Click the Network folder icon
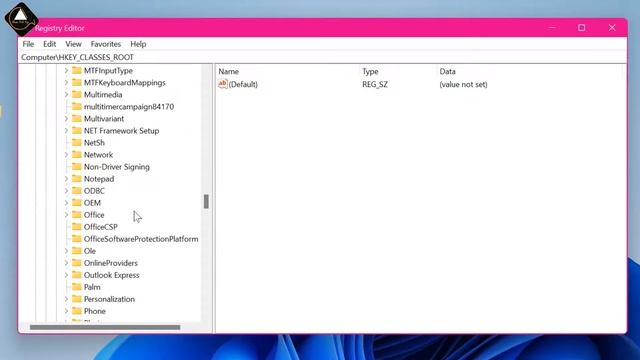Viewport: 640px width, 360px height. point(77,155)
